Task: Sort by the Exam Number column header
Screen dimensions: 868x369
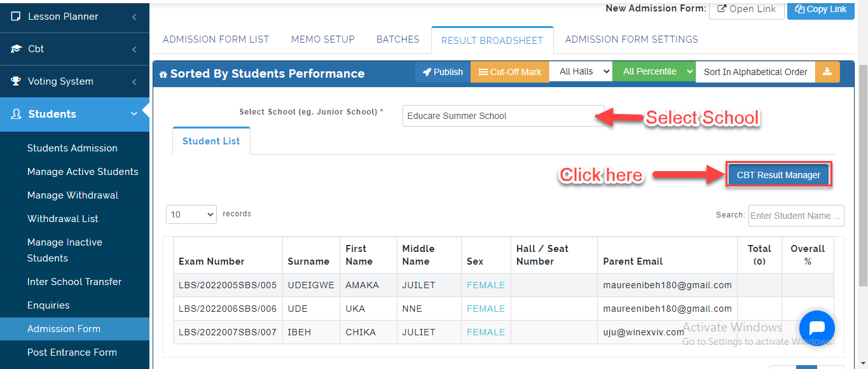Action: click(x=228, y=255)
